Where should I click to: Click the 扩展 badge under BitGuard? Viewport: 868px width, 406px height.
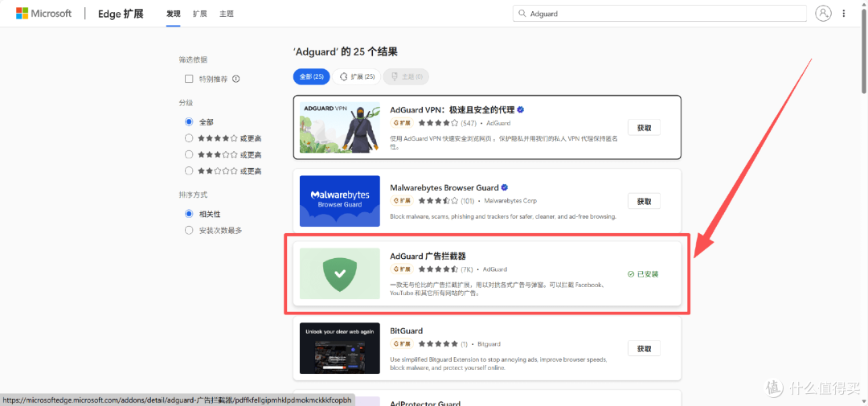point(402,344)
